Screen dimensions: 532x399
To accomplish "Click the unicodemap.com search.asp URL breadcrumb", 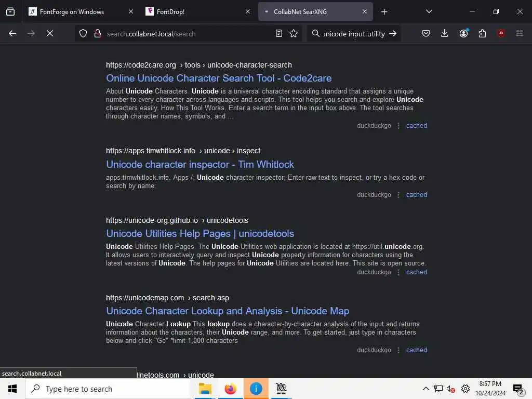I will (x=168, y=298).
